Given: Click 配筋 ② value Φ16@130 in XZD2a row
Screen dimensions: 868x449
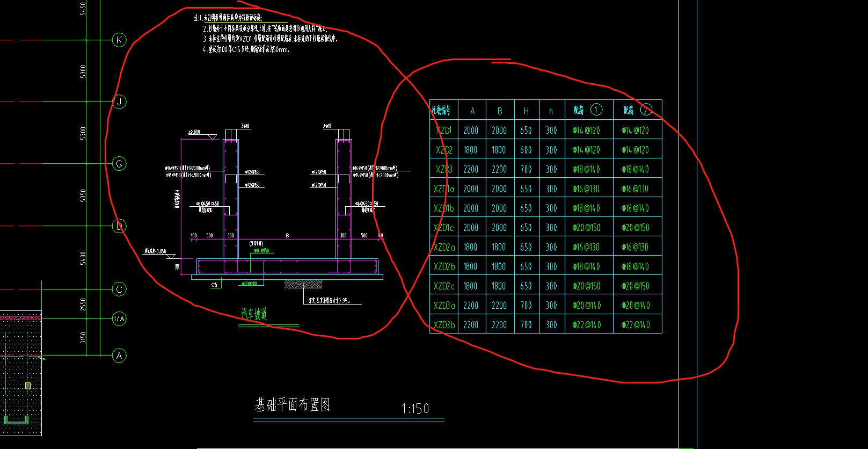Looking at the screenshot, I should 635,248.
